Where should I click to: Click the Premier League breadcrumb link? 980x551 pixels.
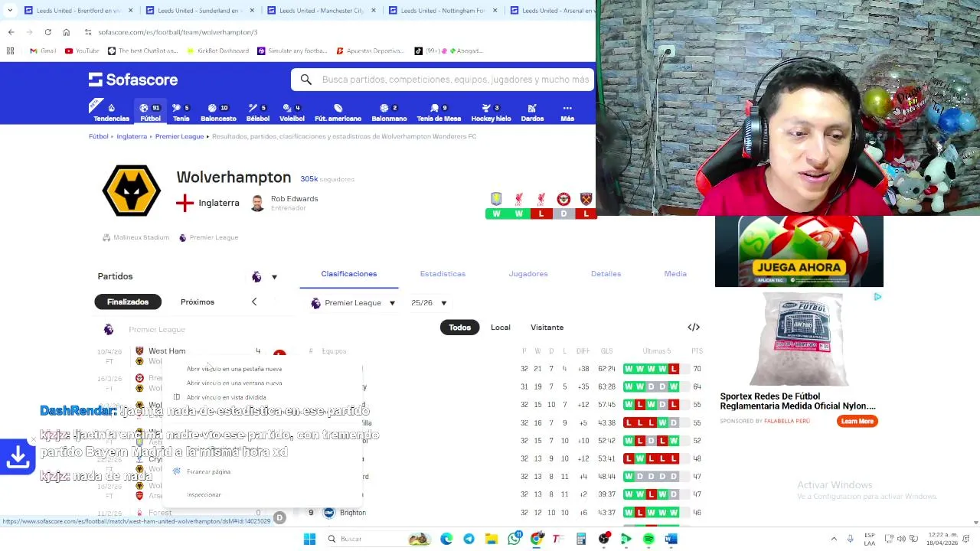(179, 136)
